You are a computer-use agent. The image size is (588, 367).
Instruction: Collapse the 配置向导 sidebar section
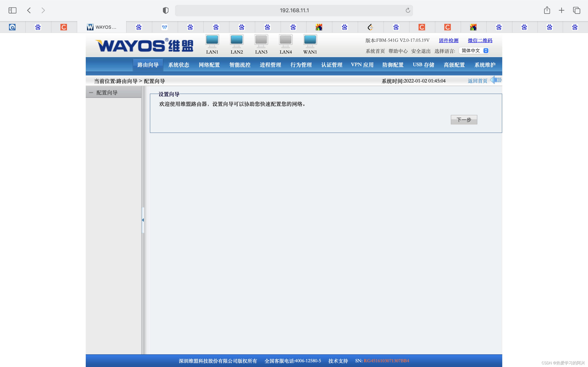point(91,93)
